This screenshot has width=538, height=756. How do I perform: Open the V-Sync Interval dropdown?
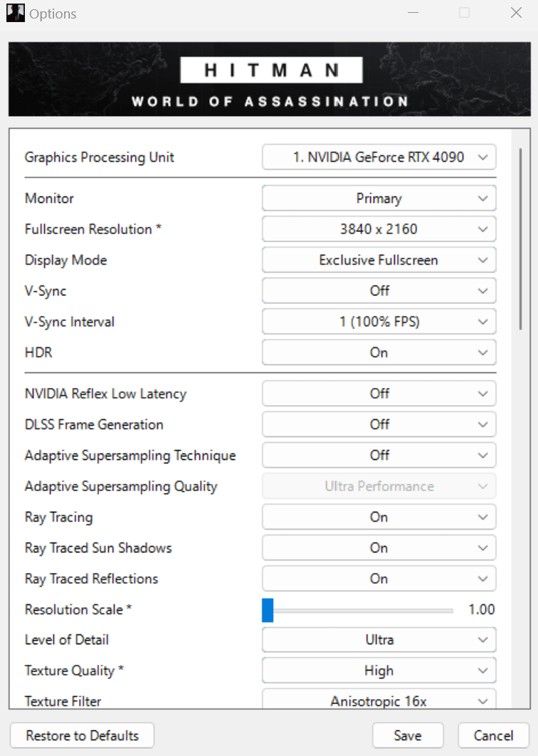379,322
